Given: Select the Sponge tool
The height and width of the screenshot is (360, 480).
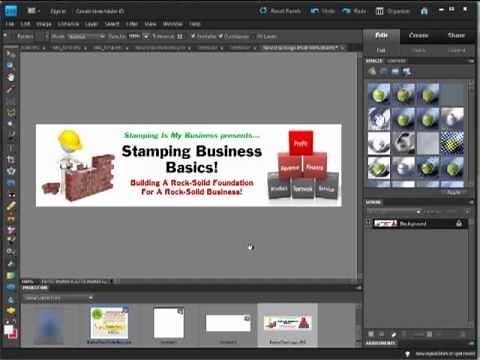Looking at the screenshot, I should 11,310.
